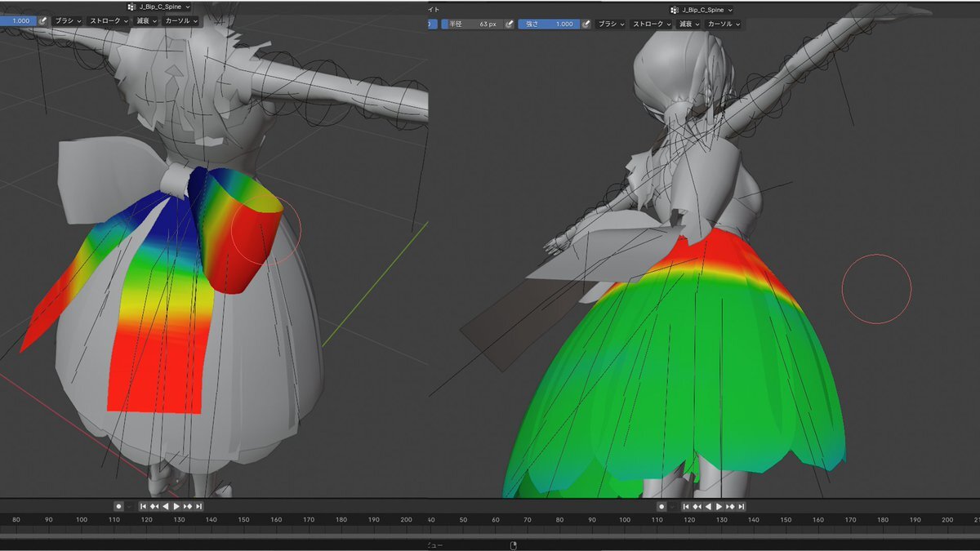This screenshot has height=551, width=980.
Task: Open the right viewport's カーソル dropdown
Action: (724, 24)
